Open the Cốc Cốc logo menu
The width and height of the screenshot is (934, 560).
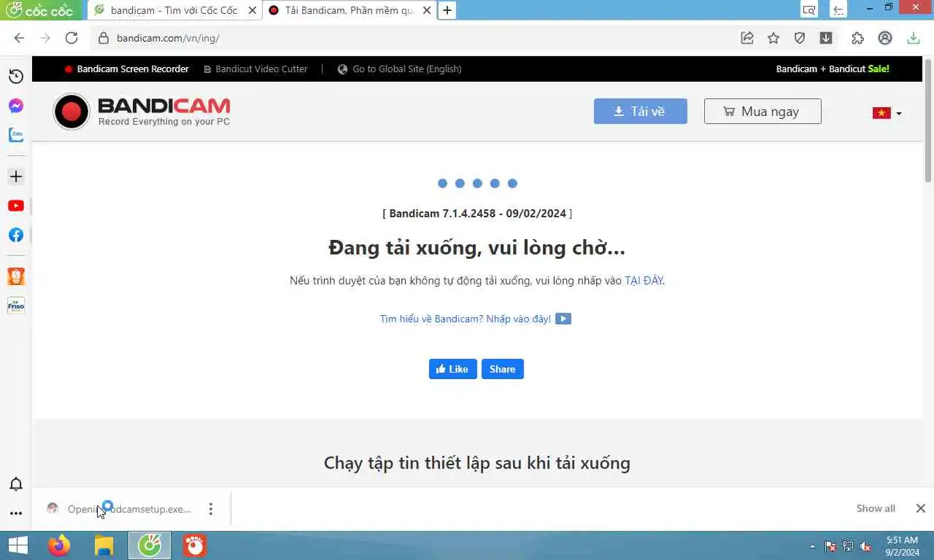(x=40, y=10)
